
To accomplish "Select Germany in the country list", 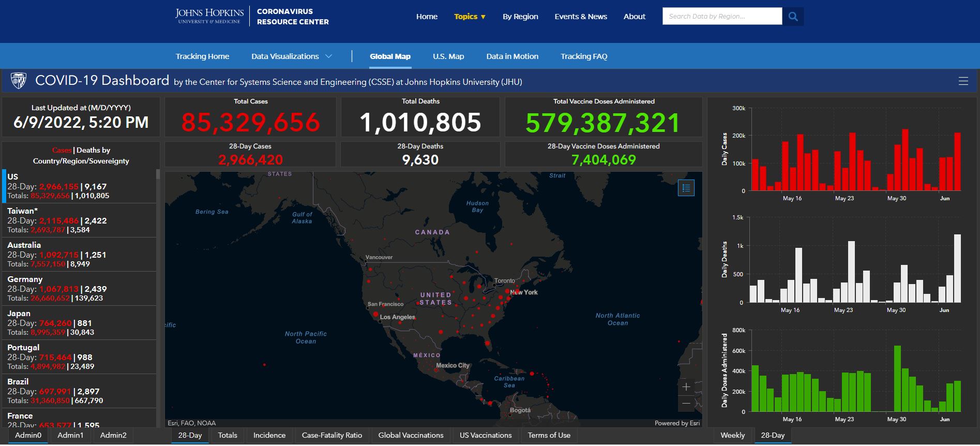I will 79,288.
